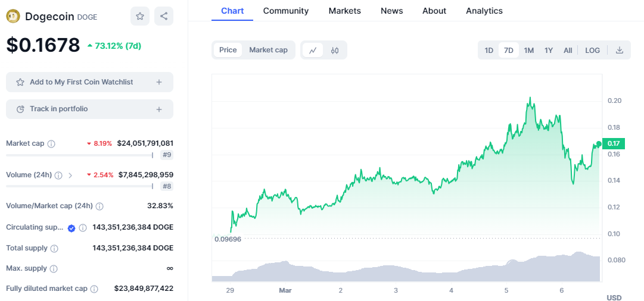Select the 1Y chart range button
644x301 pixels.
click(549, 51)
